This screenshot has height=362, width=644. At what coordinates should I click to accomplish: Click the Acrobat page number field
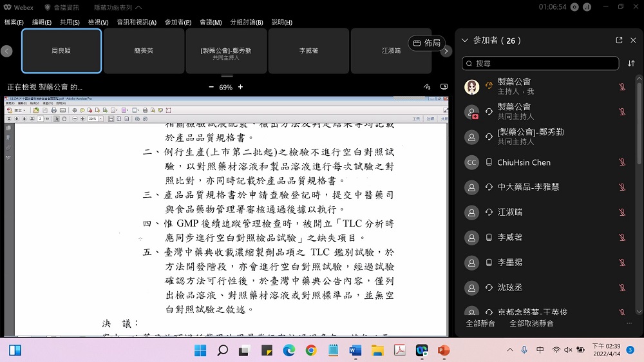pyautogui.click(x=40, y=119)
